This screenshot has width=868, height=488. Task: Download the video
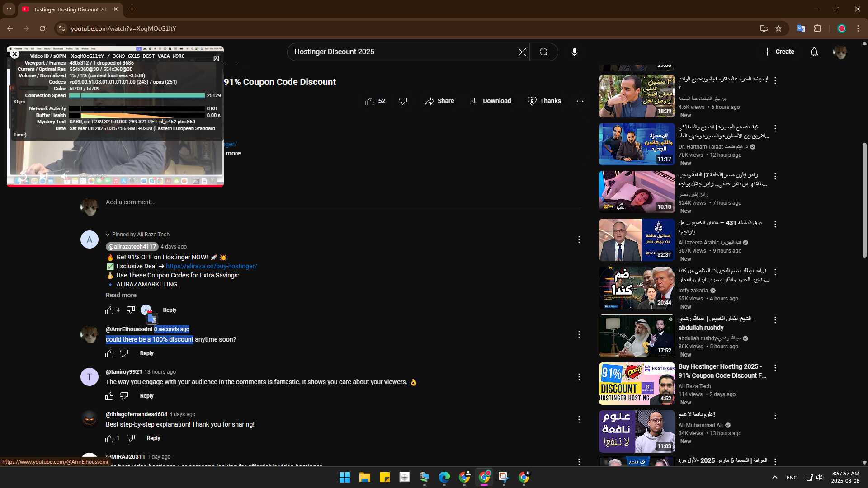(491, 101)
